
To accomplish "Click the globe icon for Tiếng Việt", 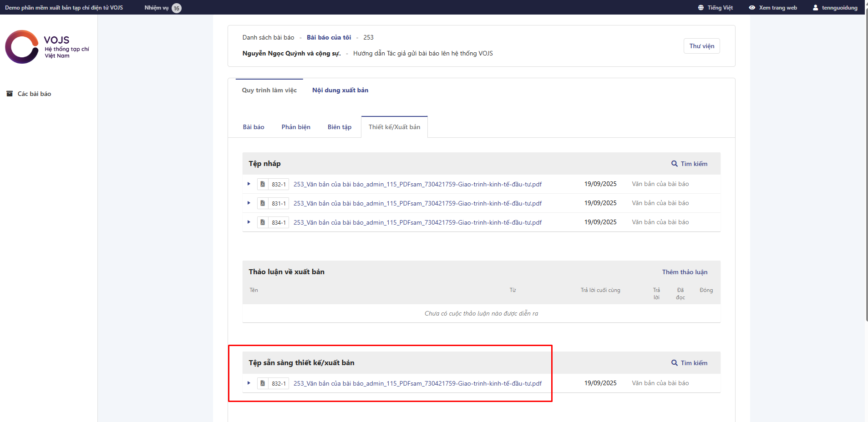I will click(700, 8).
